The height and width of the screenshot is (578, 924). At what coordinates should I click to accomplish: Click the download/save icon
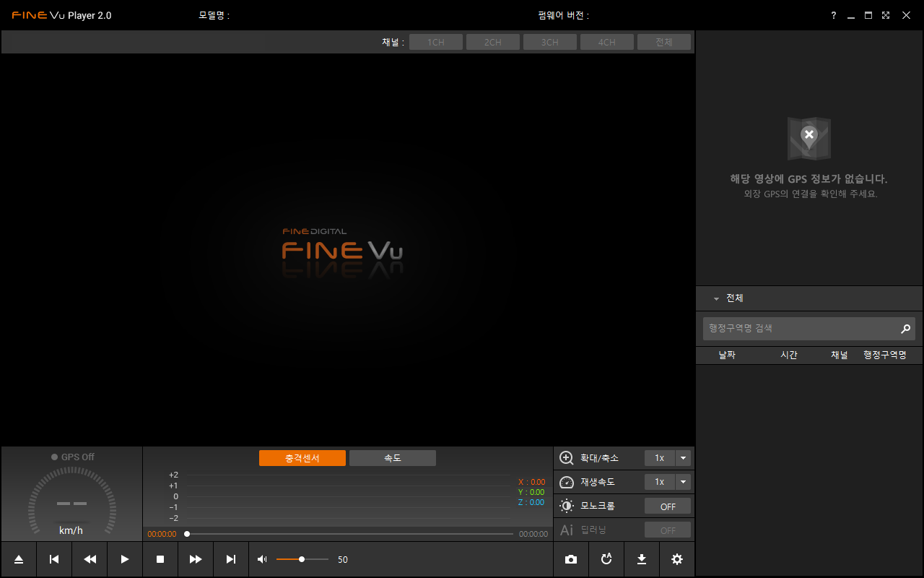point(641,559)
